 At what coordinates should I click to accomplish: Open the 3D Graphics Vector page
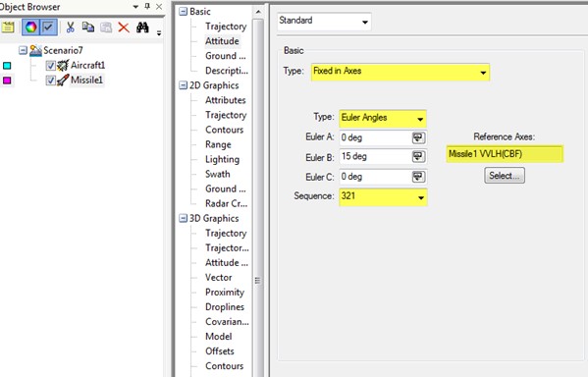point(218,278)
